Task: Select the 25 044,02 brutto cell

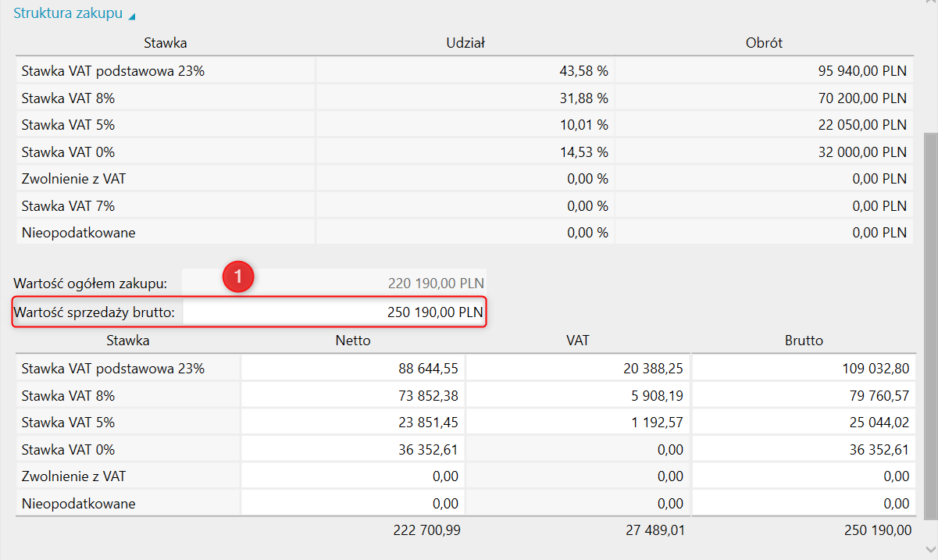Action: 804,423
